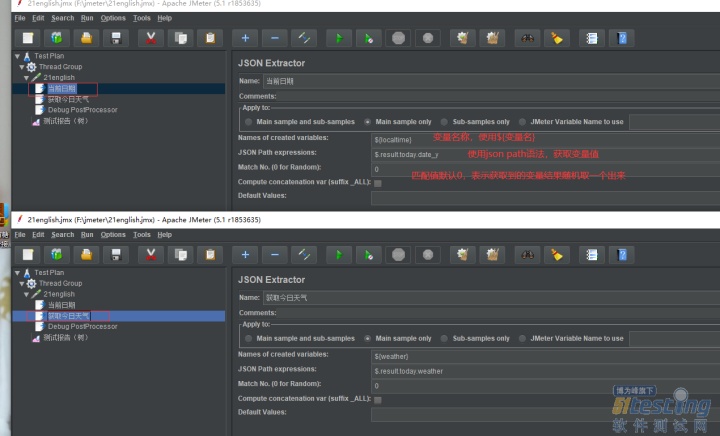Click Clear All icon in upper toolbar
This screenshot has height=436, width=720.
click(492, 38)
